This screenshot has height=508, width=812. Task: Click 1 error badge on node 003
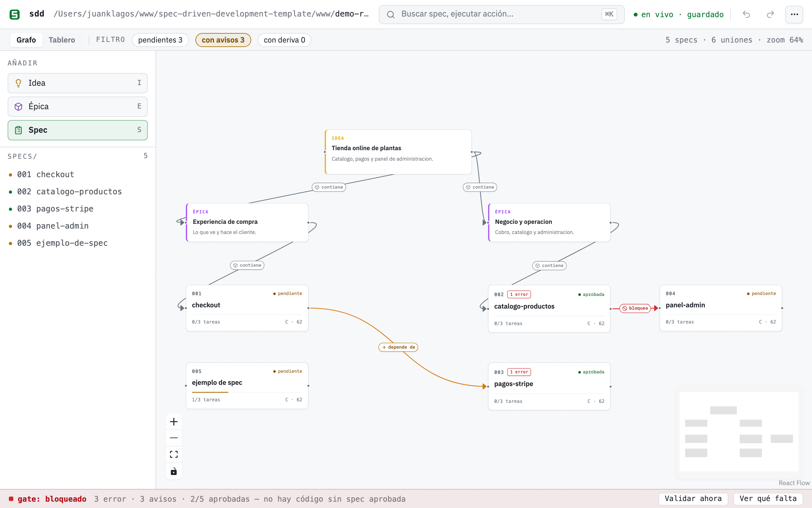519,372
